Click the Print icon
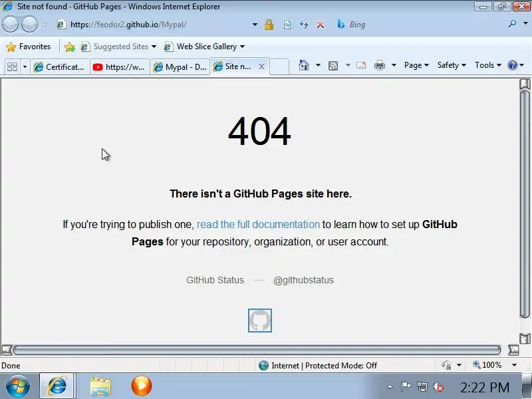 pos(380,65)
